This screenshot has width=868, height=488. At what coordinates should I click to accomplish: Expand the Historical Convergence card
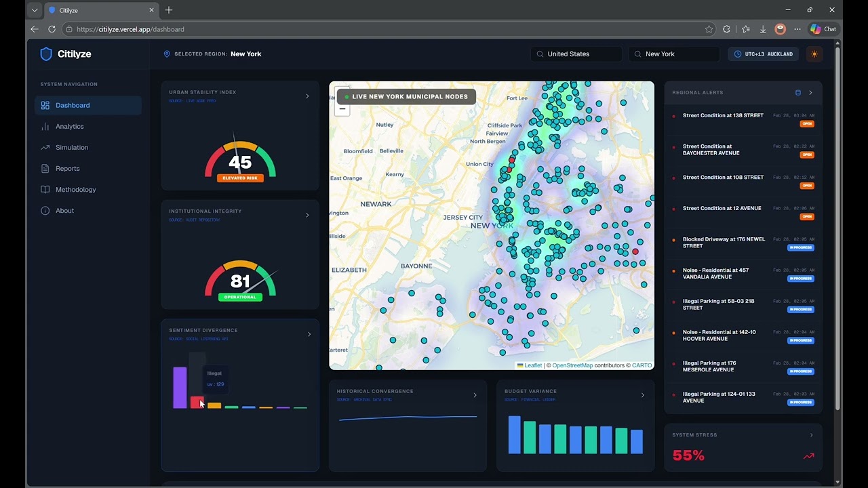tap(475, 395)
